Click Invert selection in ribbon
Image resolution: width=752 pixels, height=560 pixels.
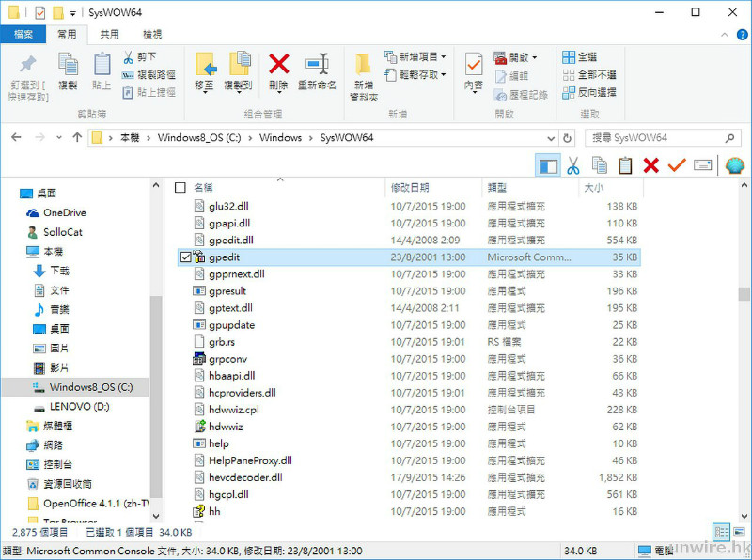coord(589,92)
